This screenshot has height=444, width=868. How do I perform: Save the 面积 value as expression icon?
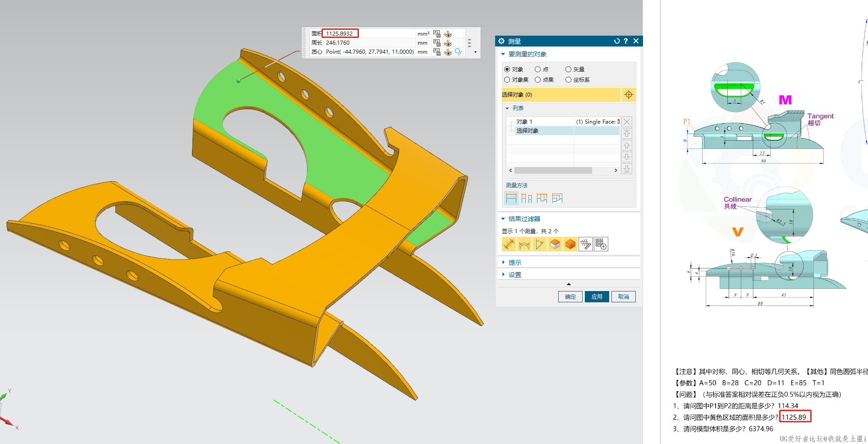437,34
